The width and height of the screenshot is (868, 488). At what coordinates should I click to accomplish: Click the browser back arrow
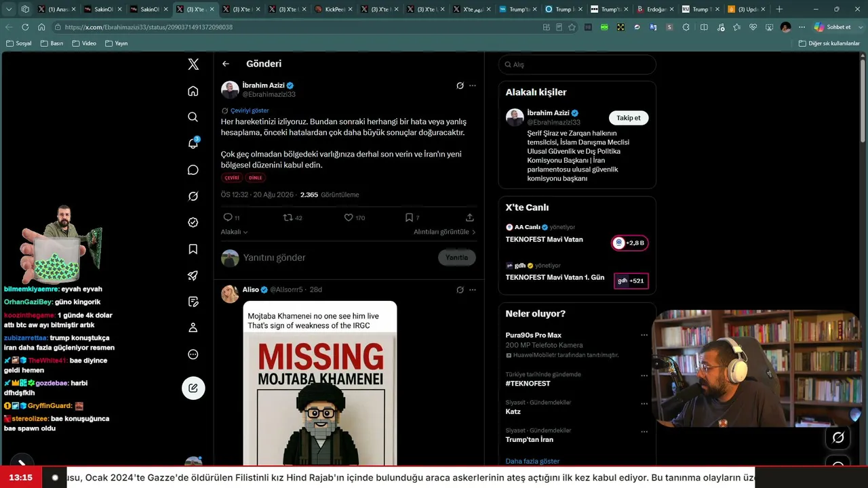pos(9,27)
